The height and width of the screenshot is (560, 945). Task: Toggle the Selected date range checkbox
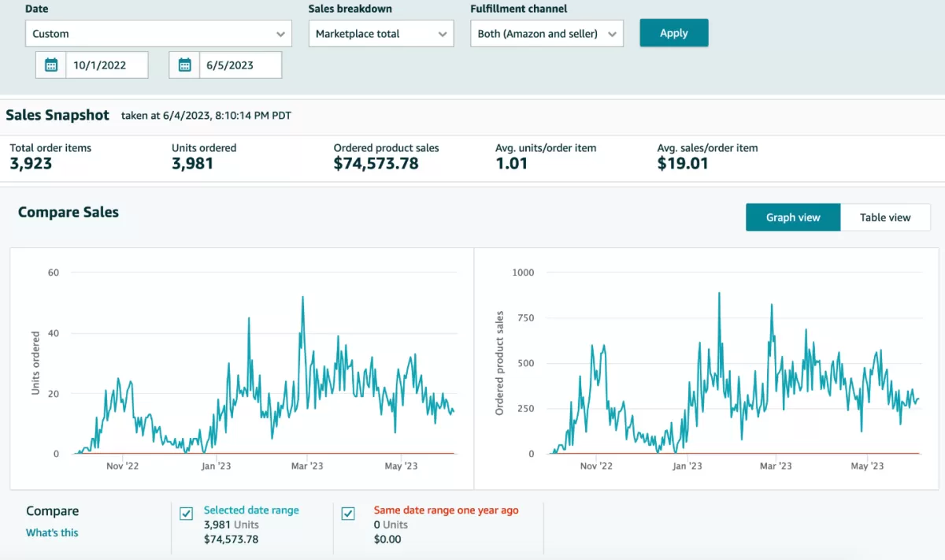[187, 514]
